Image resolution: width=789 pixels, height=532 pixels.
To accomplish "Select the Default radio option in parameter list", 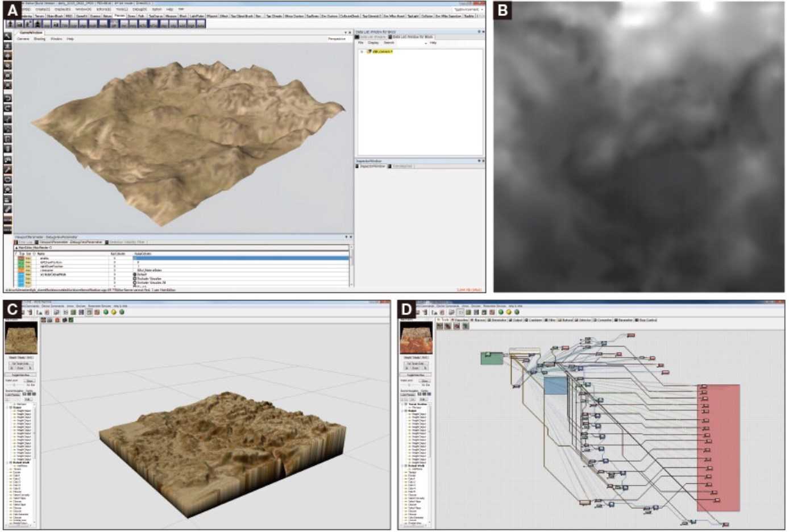I will 135,274.
